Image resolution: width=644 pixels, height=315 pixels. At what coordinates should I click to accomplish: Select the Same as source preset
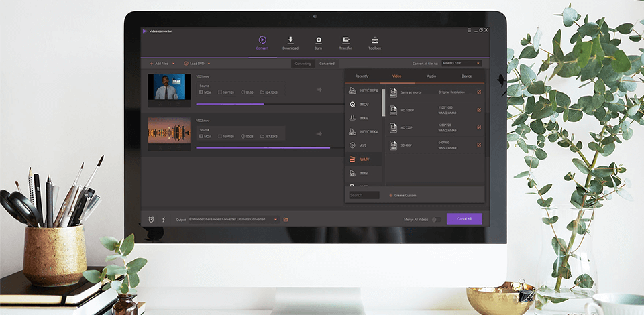coord(435,92)
